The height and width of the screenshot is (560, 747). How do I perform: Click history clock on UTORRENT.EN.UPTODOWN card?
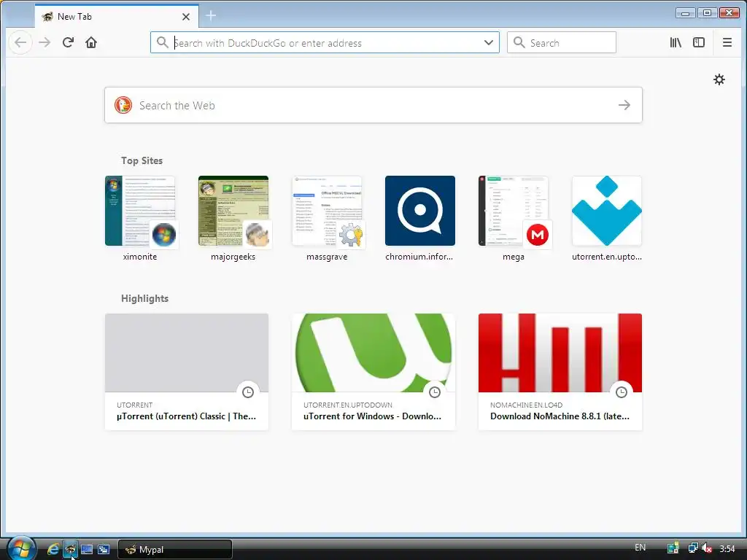[x=435, y=392]
